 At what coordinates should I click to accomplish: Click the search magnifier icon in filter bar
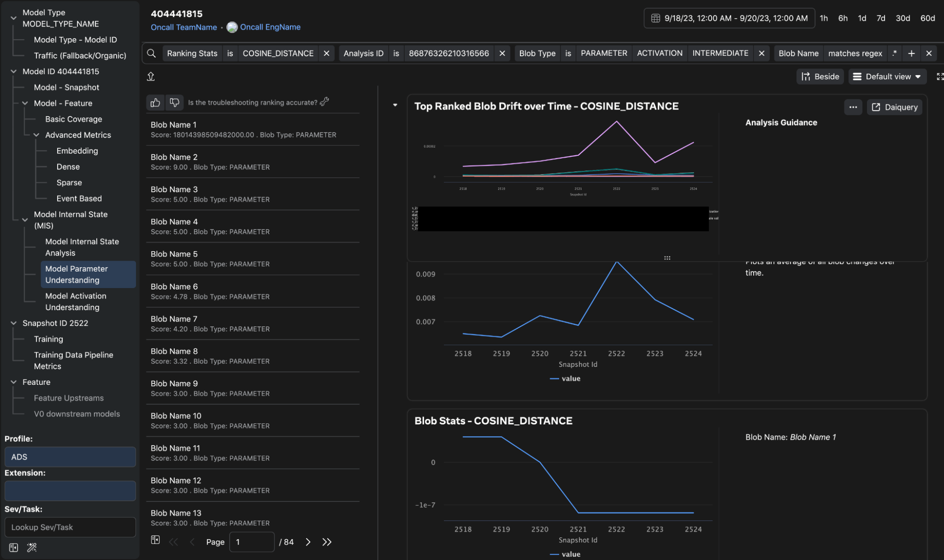tap(151, 53)
